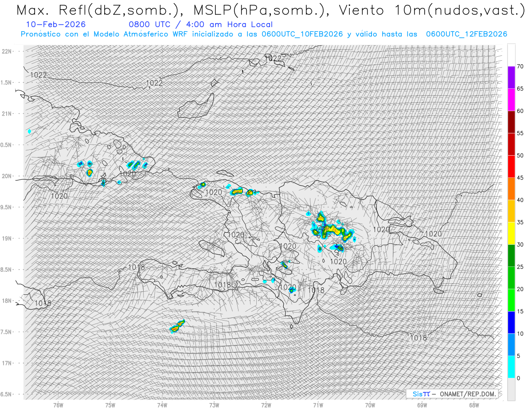Click the purple 65–70 dBZ color bar segment

click(511, 77)
